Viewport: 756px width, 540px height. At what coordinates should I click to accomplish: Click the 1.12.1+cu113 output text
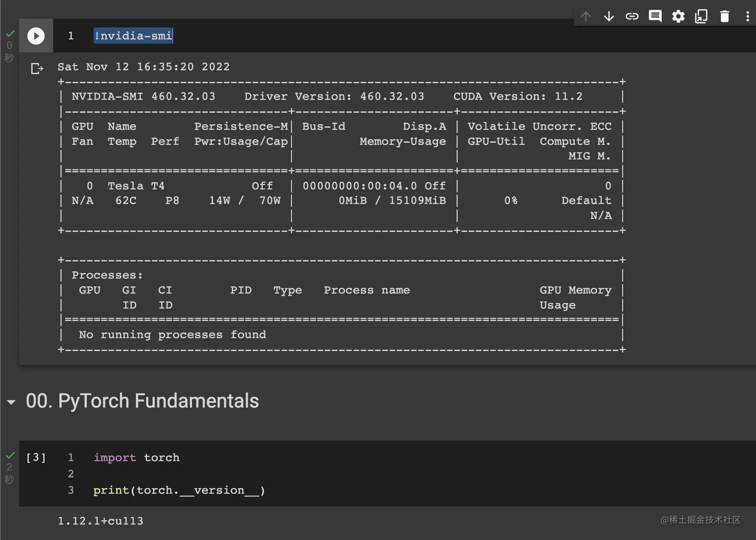100,521
